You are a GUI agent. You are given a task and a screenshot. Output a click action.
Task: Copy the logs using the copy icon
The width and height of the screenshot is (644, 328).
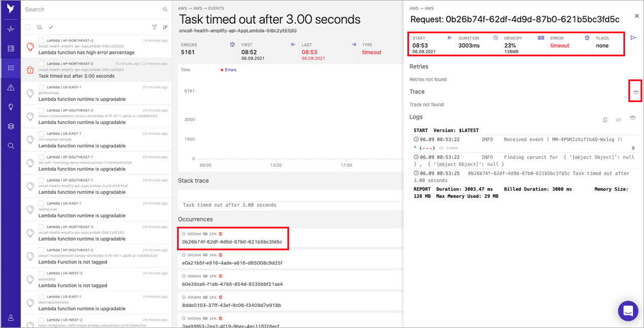(x=605, y=120)
